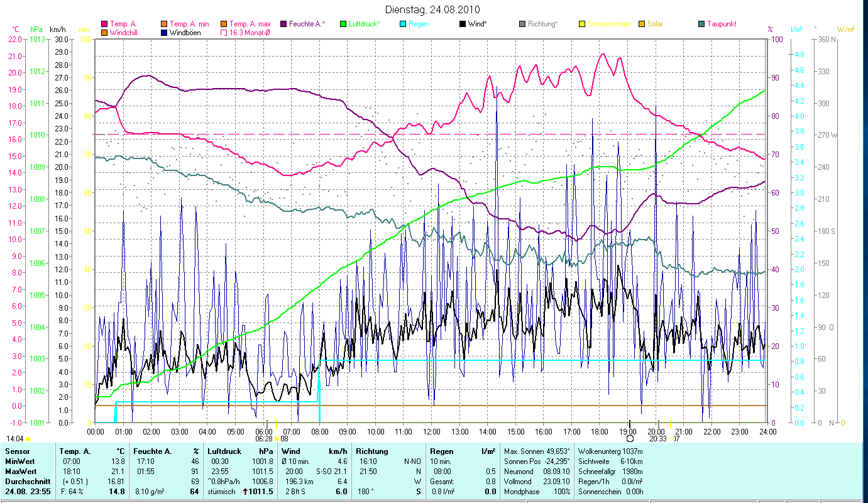Click the Taupunkt legend label
Viewport: 868px width, 503px height.
tap(721, 24)
